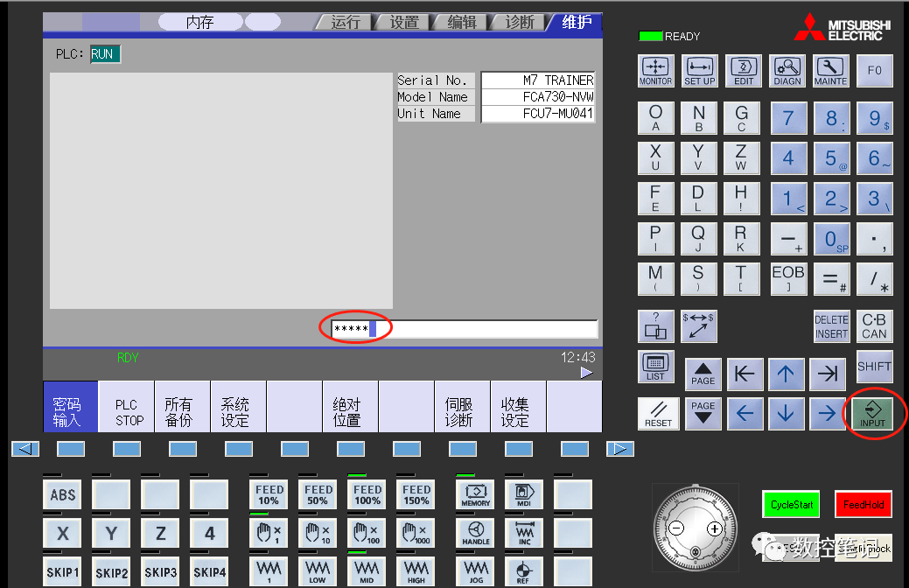
Task: Click the soft menu right scroll arrow
Action: pyautogui.click(x=620, y=448)
